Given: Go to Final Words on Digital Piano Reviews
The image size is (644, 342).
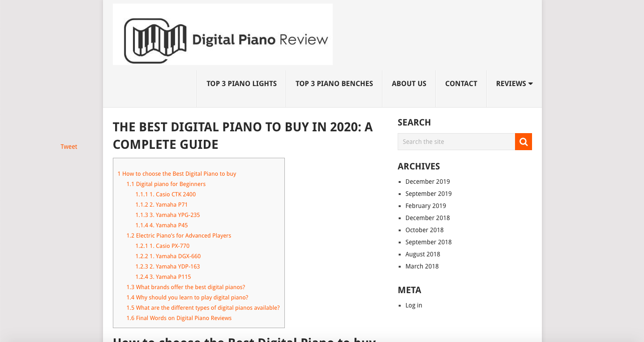Looking at the screenshot, I should tap(179, 318).
